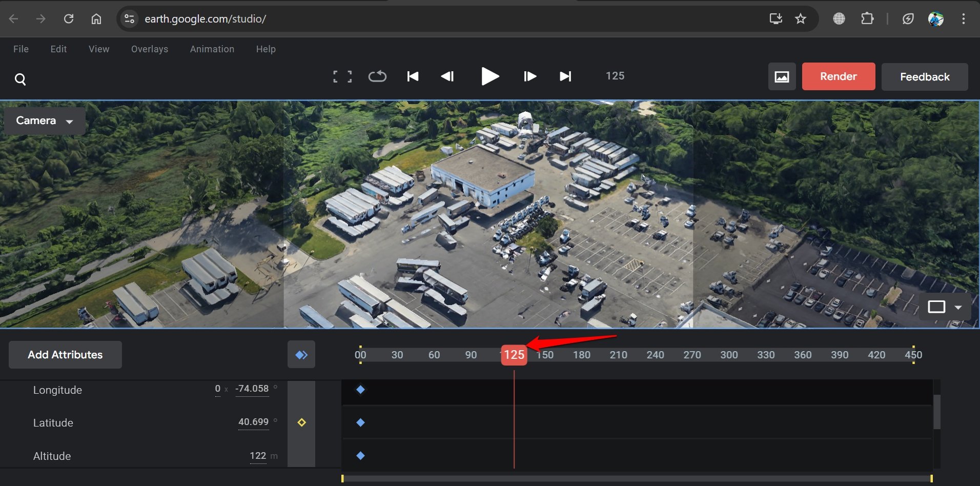Click the Longitude attribute label
980x486 pixels.
pyautogui.click(x=57, y=390)
